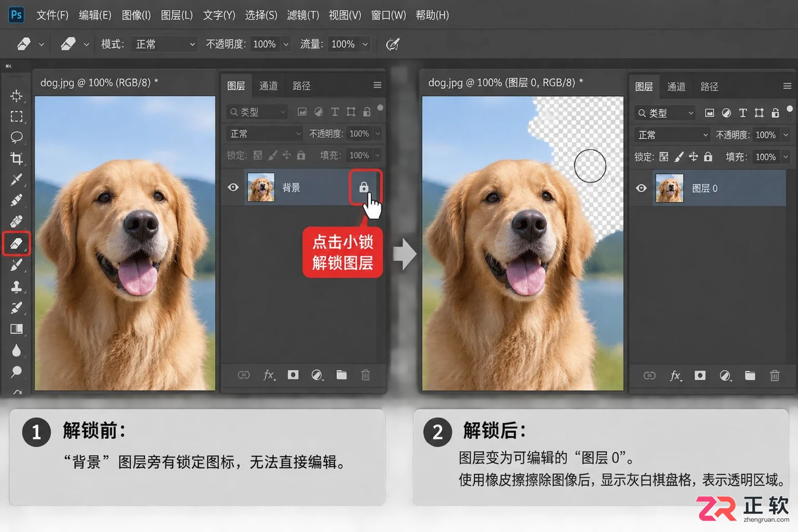Select the Crop tool

point(17,158)
